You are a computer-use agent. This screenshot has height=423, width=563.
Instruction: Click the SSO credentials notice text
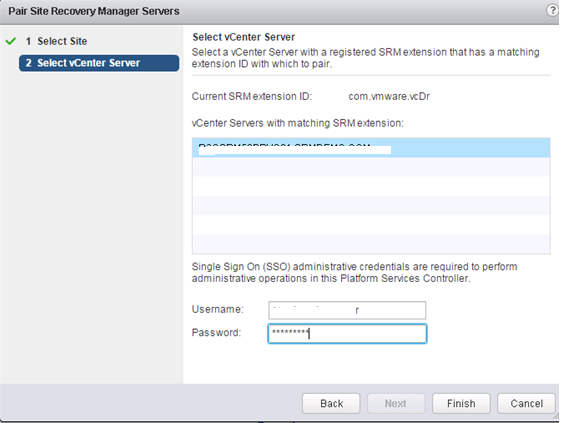pos(354,273)
